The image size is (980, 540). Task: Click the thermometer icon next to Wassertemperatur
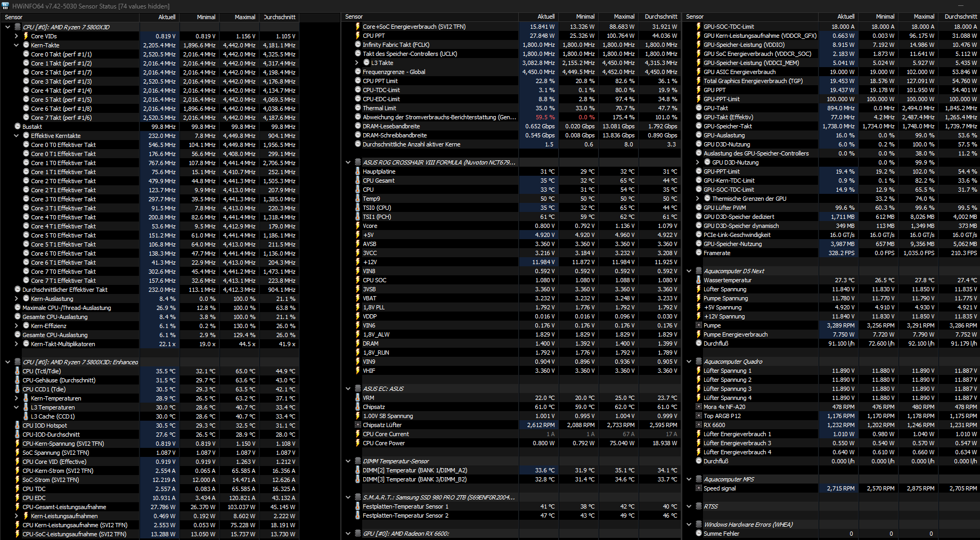coord(699,280)
